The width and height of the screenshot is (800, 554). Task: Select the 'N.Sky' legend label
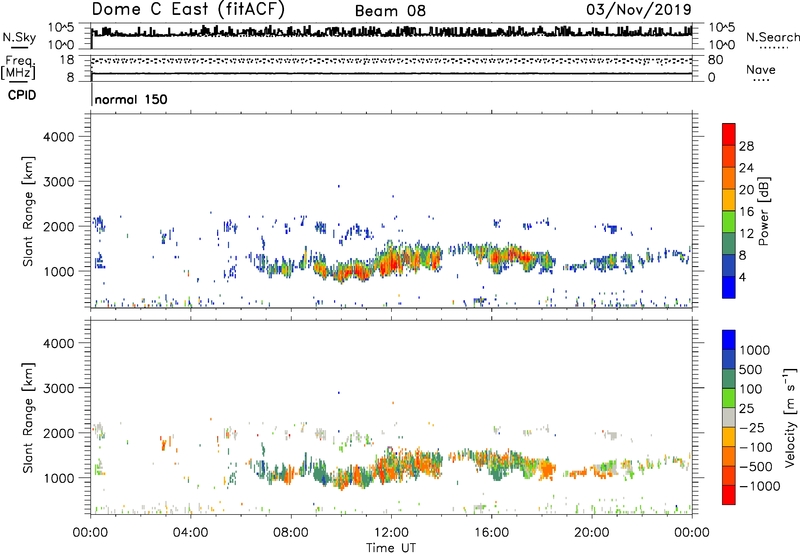click(x=19, y=37)
